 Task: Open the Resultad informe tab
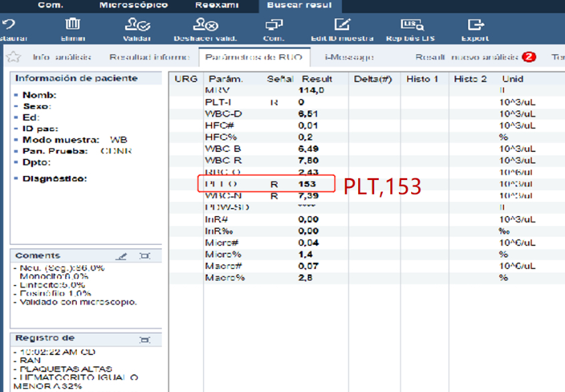[149, 58]
